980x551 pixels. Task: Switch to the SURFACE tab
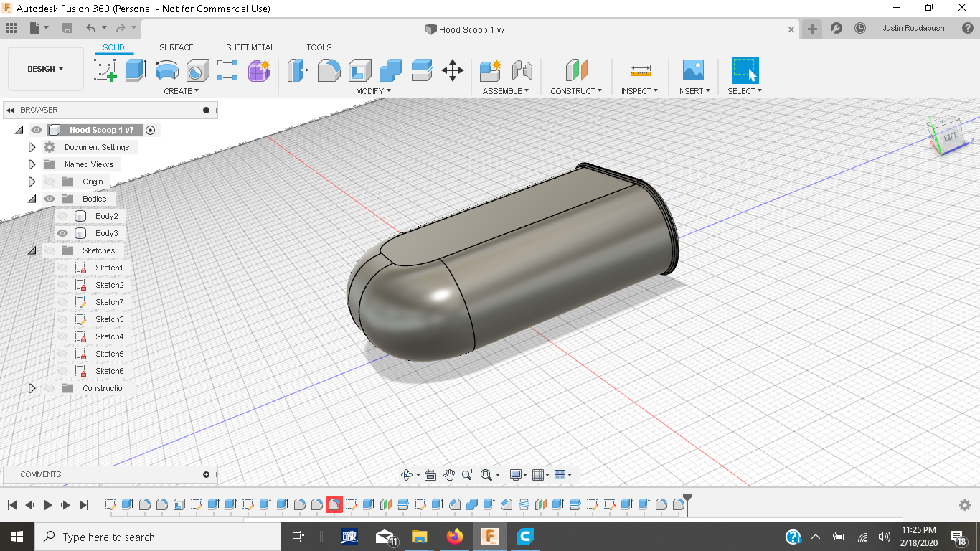(176, 47)
